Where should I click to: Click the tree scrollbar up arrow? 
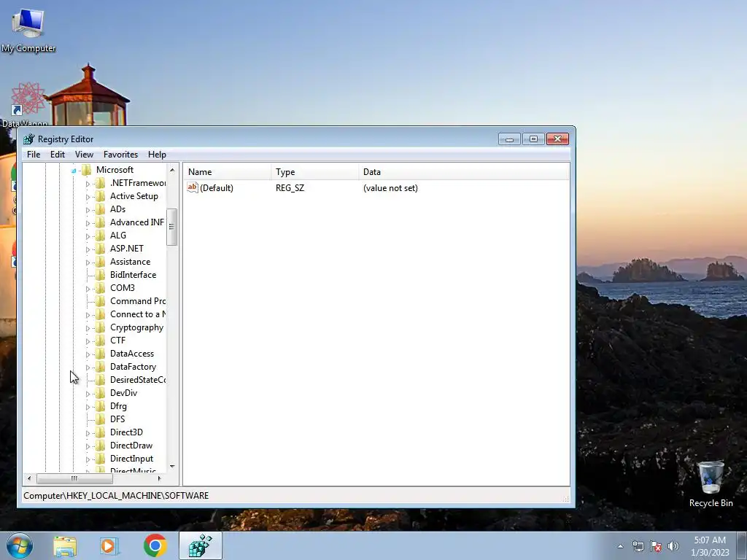pos(172,170)
